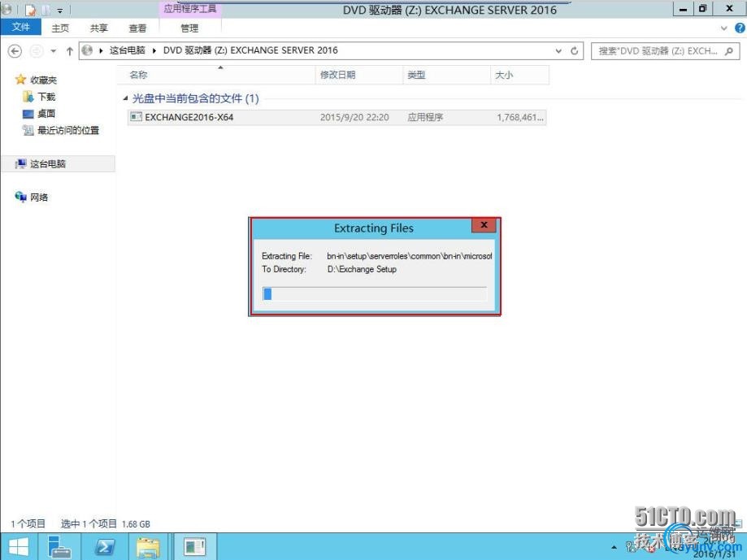Screen dimensions: 747x560
Task: Select the 应用程序工具 contextual tab header
Action: tap(189, 9)
